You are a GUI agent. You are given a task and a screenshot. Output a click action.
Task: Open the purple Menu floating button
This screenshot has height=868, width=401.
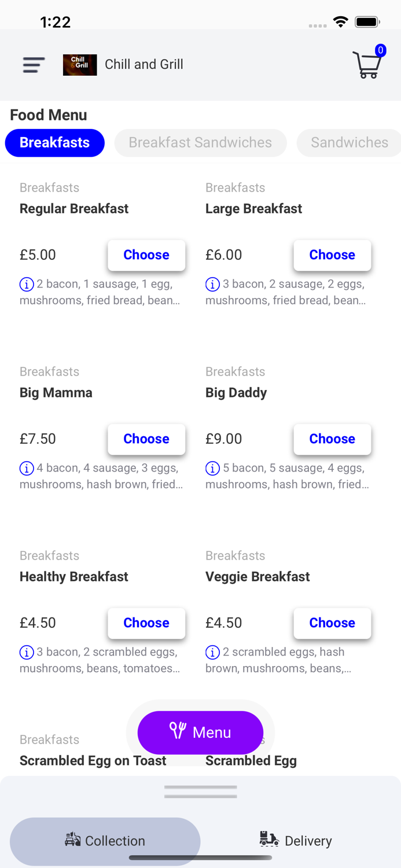(200, 733)
